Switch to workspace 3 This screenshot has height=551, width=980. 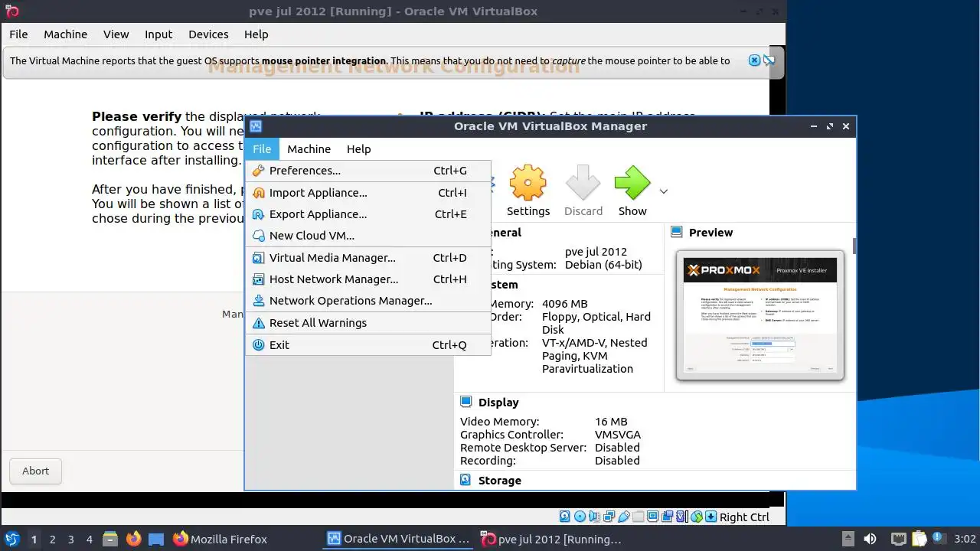click(x=70, y=539)
